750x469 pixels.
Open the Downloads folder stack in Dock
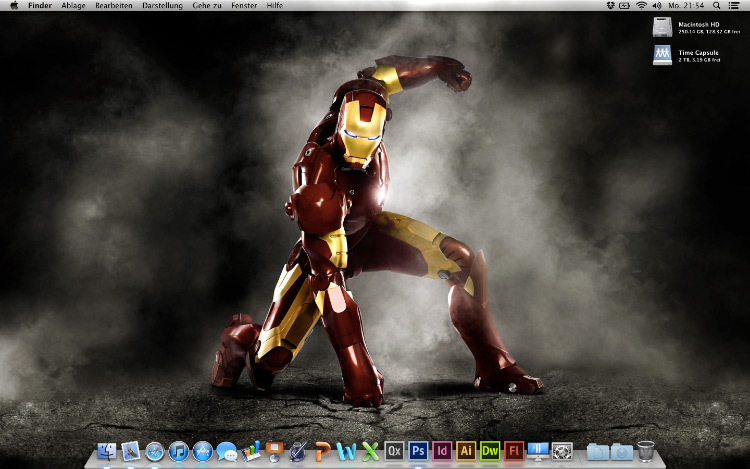pos(621,452)
